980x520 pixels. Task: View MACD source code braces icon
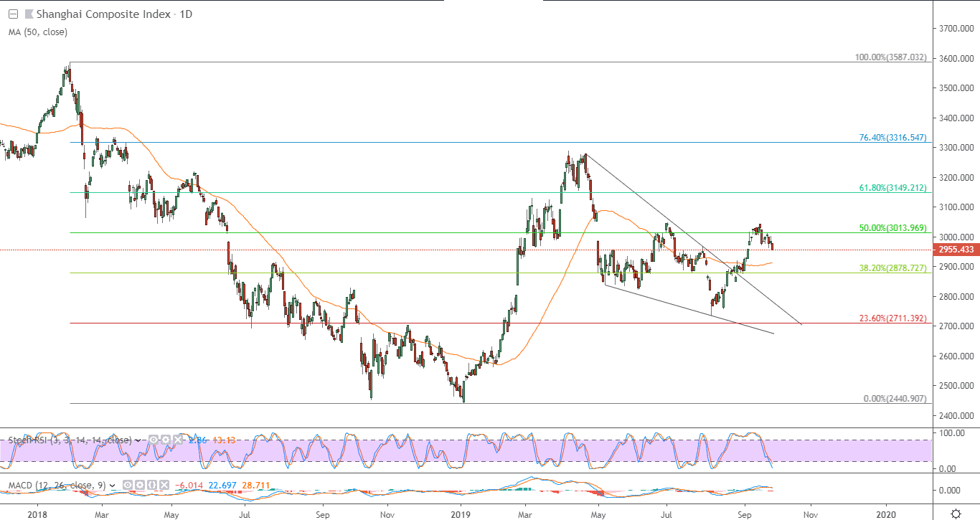click(152, 486)
